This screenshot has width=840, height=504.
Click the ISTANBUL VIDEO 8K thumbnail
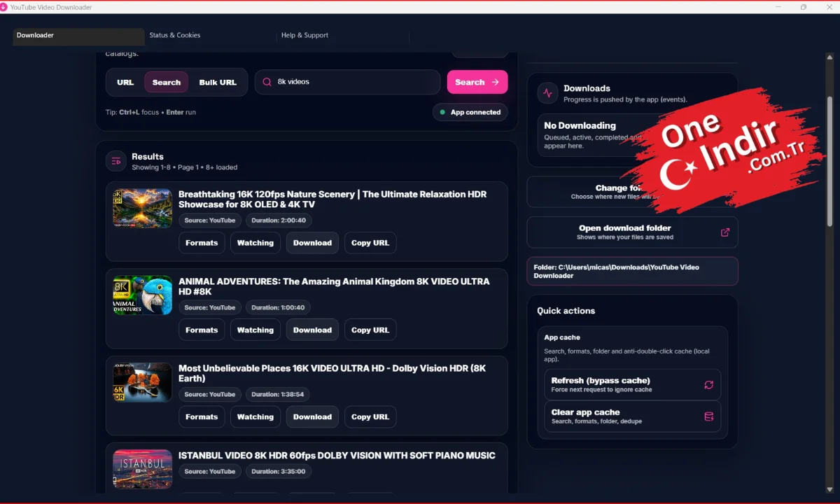[x=143, y=469]
